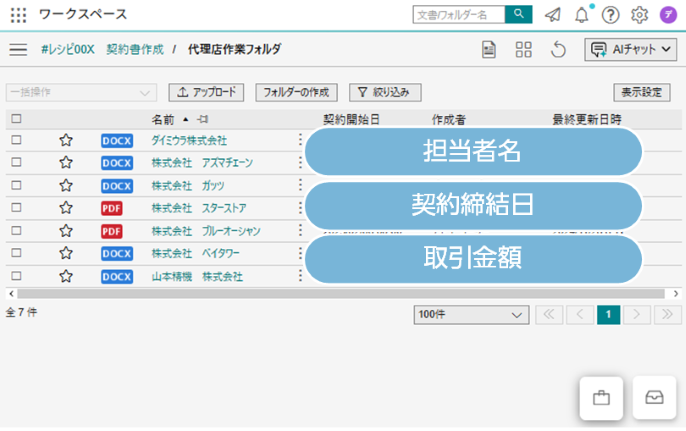Screen dimensions: 686x431
Task: Click the 作成者 column header
Action: (449, 119)
